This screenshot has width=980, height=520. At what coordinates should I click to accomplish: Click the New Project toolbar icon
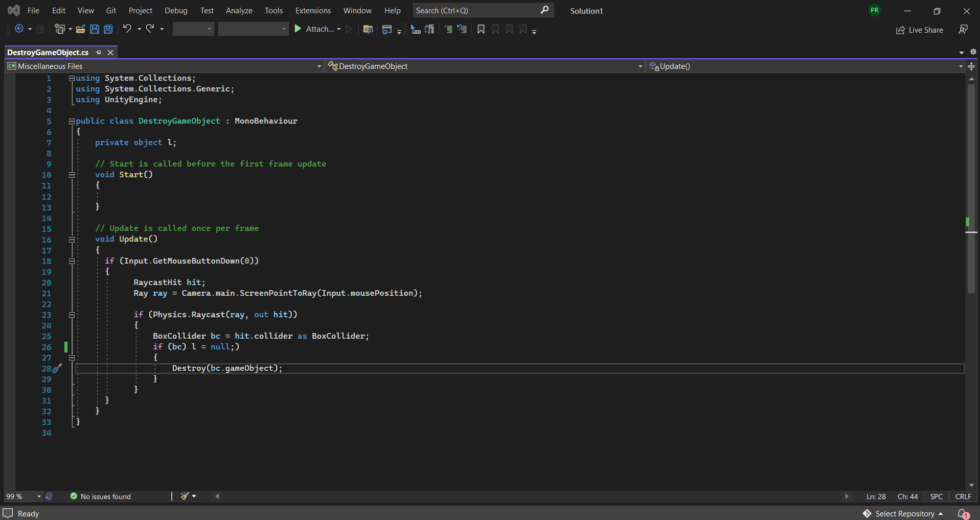point(60,29)
